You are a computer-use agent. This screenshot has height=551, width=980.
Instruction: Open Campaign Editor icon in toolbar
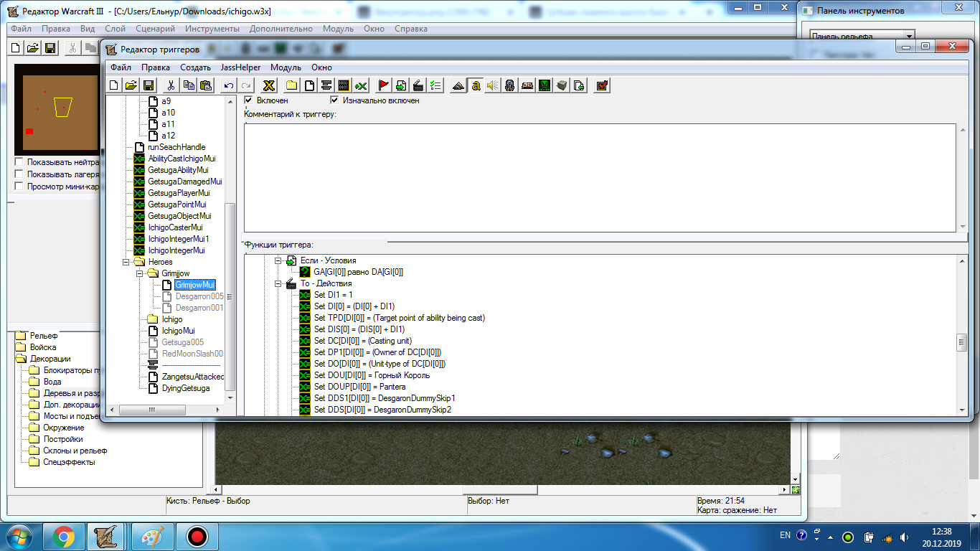point(527,85)
